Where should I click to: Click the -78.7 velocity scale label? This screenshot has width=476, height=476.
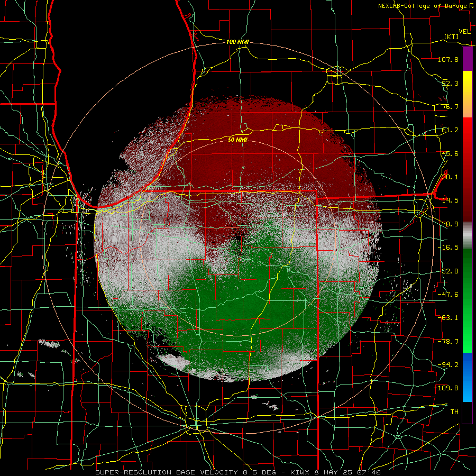(448, 342)
